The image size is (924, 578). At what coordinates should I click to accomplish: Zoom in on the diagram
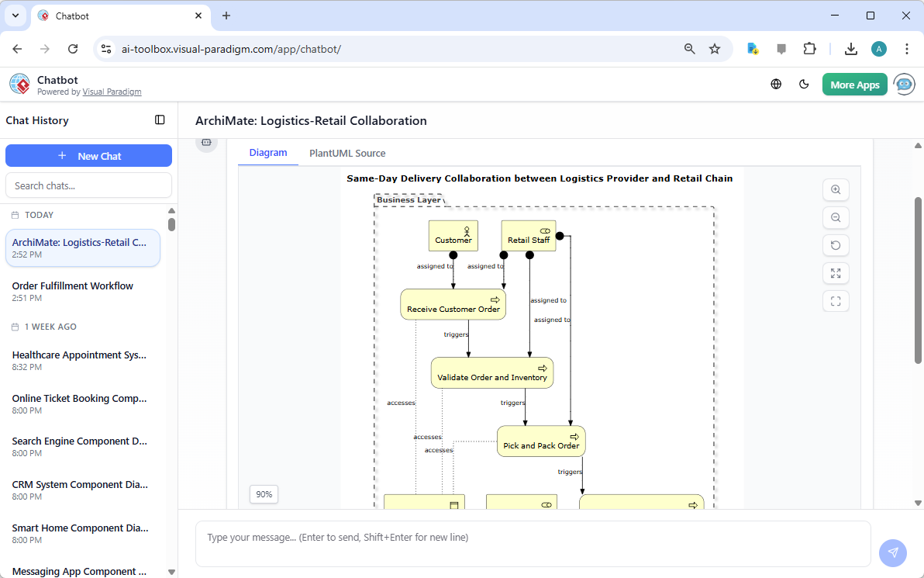(x=836, y=189)
